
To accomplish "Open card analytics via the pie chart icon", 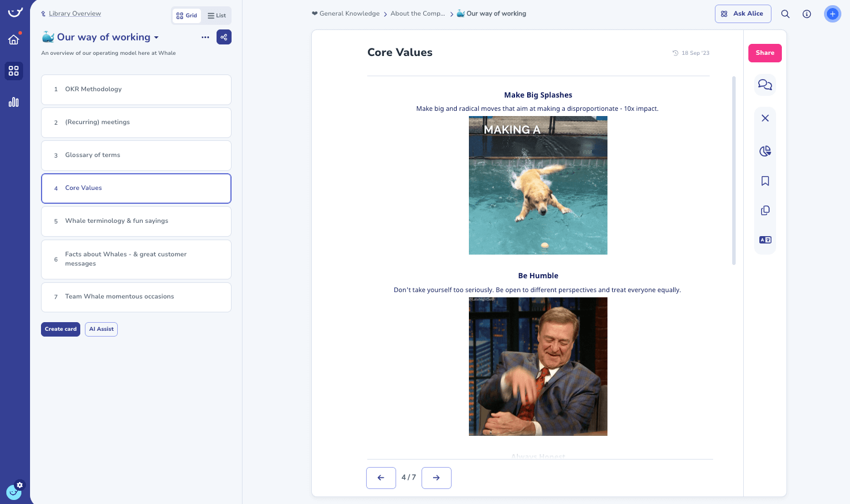I will 765,151.
